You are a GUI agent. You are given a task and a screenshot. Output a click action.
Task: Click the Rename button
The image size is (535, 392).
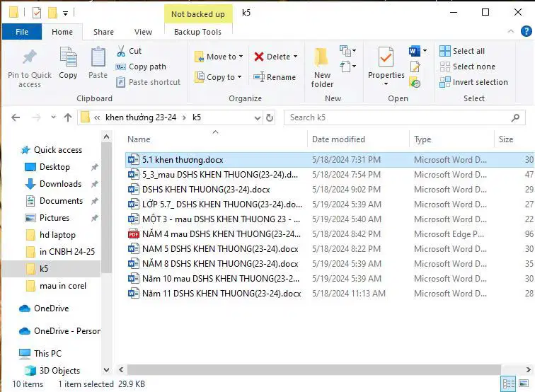pyautogui.click(x=275, y=77)
